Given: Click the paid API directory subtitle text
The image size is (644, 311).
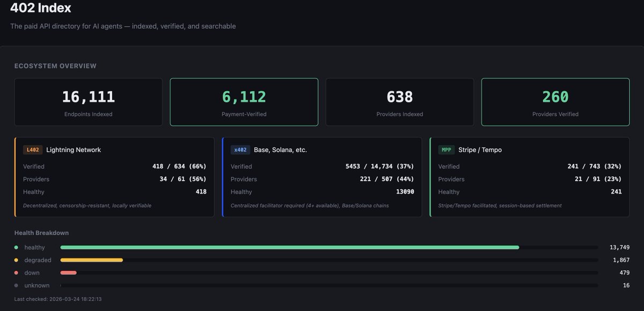Looking at the screenshot, I should coord(123,26).
